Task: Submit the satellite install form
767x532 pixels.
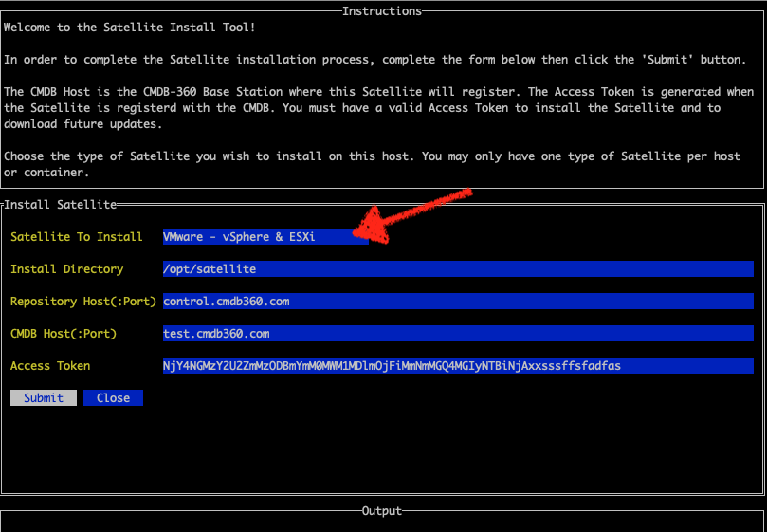Action: pyautogui.click(x=44, y=398)
